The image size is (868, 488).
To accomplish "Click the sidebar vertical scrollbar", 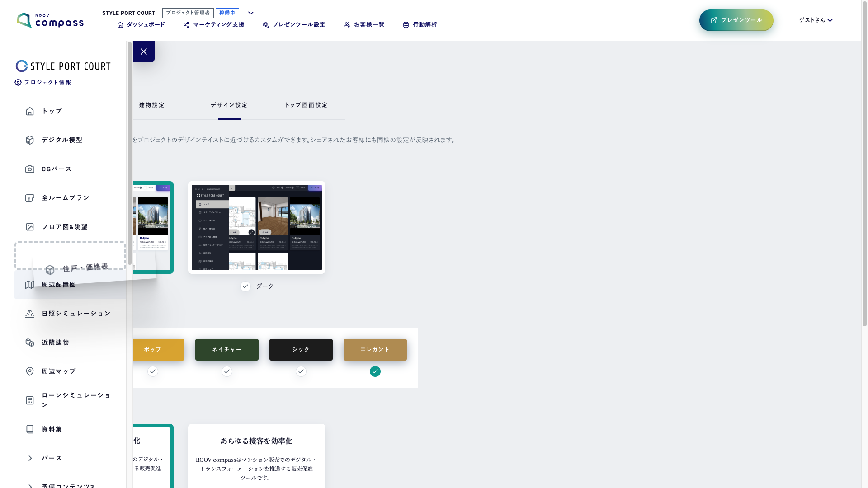I will (130, 154).
